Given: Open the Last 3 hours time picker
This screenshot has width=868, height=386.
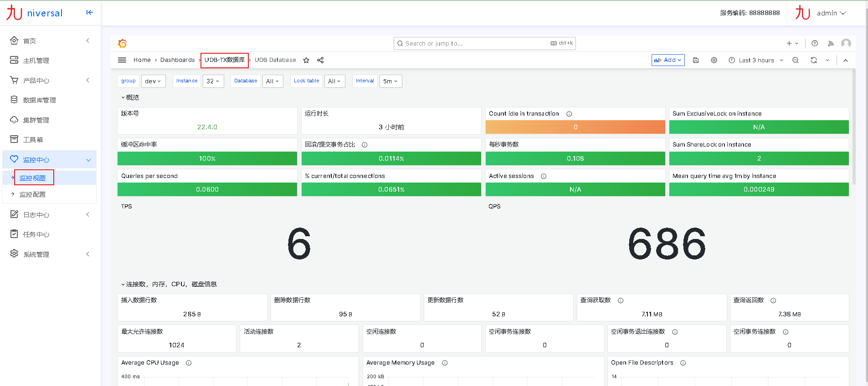Looking at the screenshot, I should tap(756, 60).
